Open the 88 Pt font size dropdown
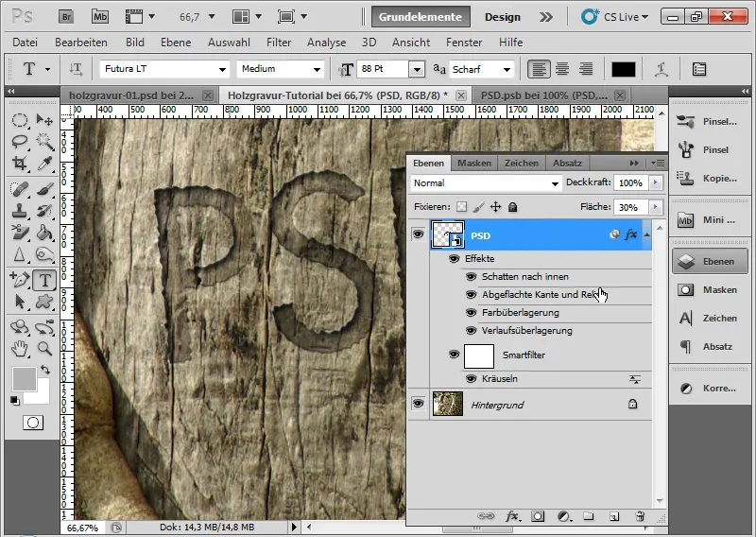This screenshot has width=756, height=537. 417,69
